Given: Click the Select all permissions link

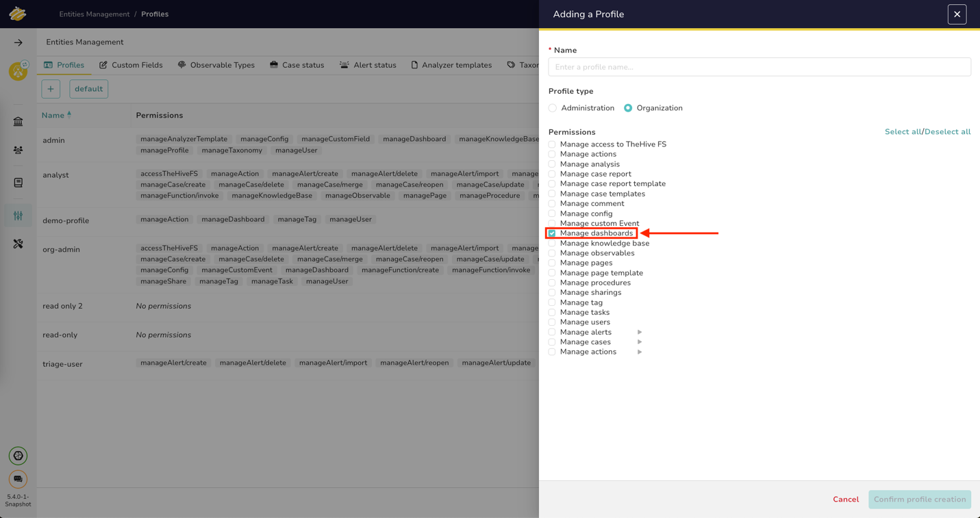Looking at the screenshot, I should click(x=903, y=131).
